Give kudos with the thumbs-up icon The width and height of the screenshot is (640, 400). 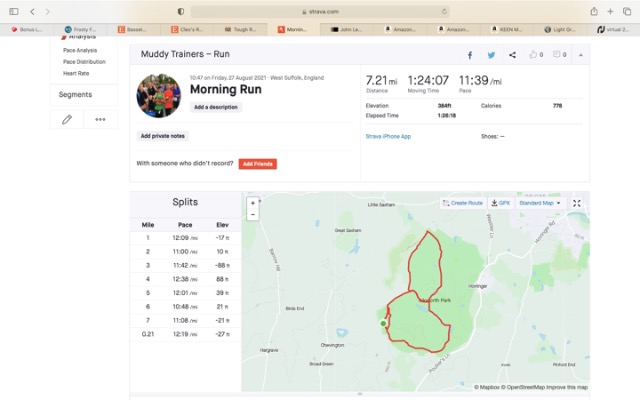tap(535, 55)
